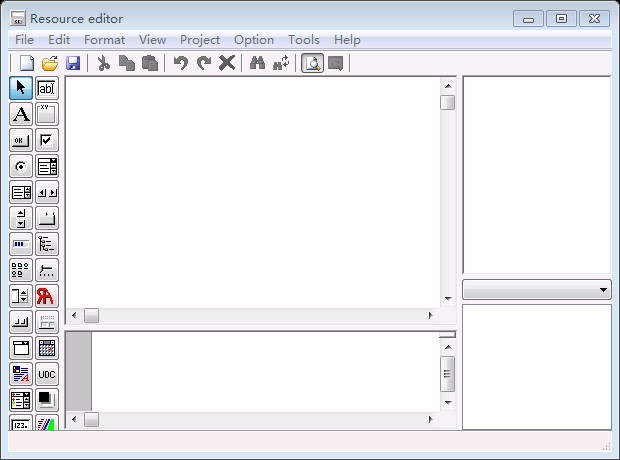Image resolution: width=620 pixels, height=460 pixels.
Task: Select the progress bar control tool
Action: coord(21,244)
